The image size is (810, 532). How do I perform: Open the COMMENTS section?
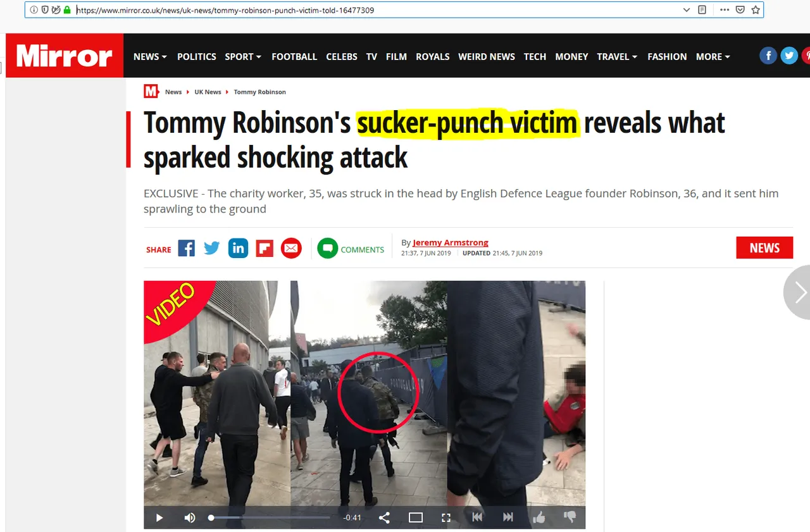[351, 249]
